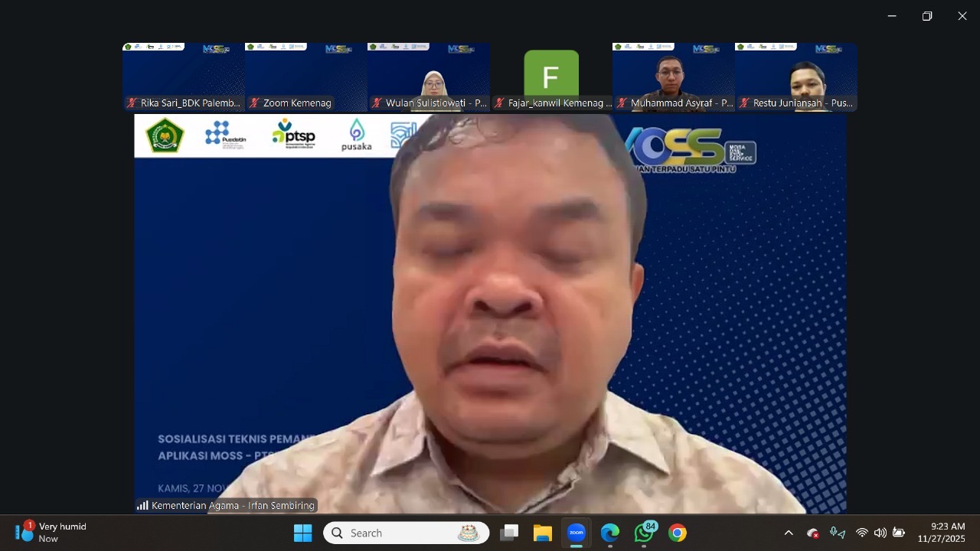
Task: Toggle the mute icon on Muhammad Asyraf's tile
Action: click(622, 103)
